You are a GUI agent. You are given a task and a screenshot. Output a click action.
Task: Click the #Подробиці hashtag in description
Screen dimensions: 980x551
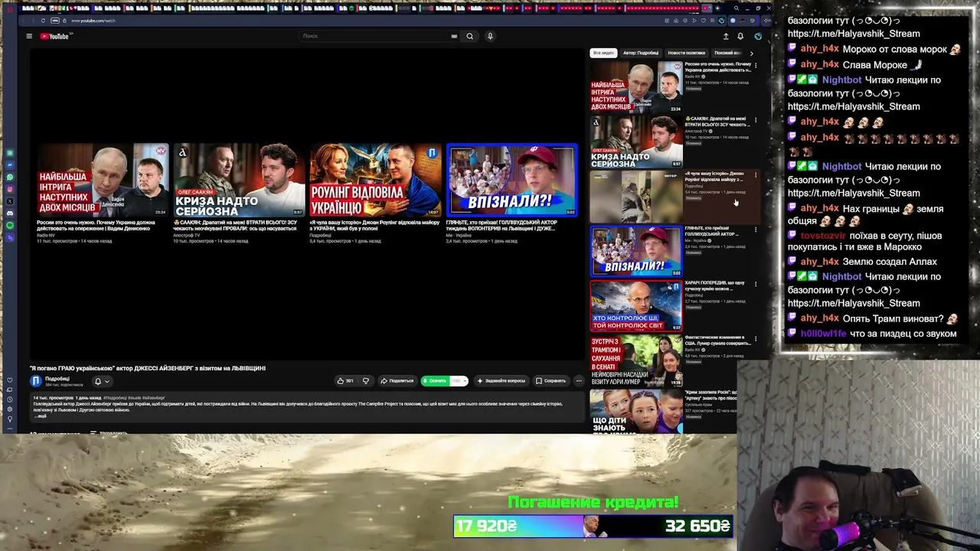116,398
